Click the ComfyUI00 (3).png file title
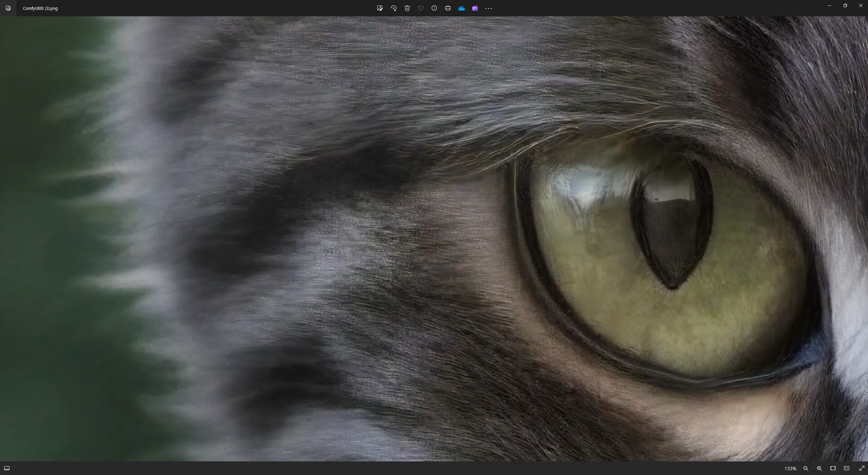The height and width of the screenshot is (475, 868). coord(40,8)
